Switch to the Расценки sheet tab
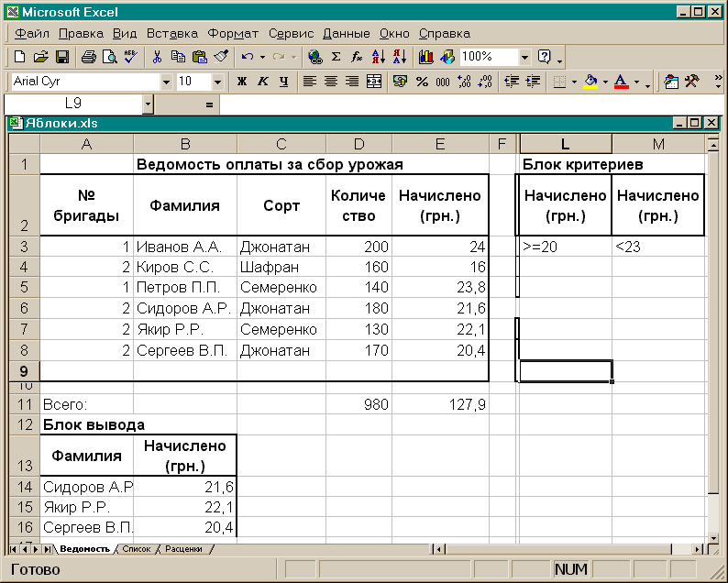The width and height of the screenshot is (728, 583). pyautogui.click(x=184, y=549)
